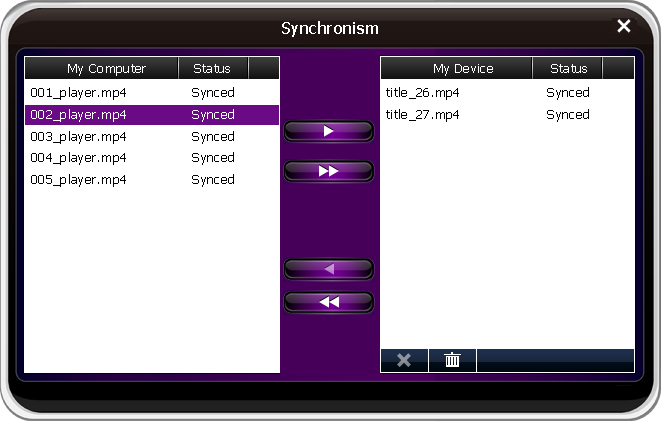
Task: Sort by the My Computer column header
Action: pos(106,69)
